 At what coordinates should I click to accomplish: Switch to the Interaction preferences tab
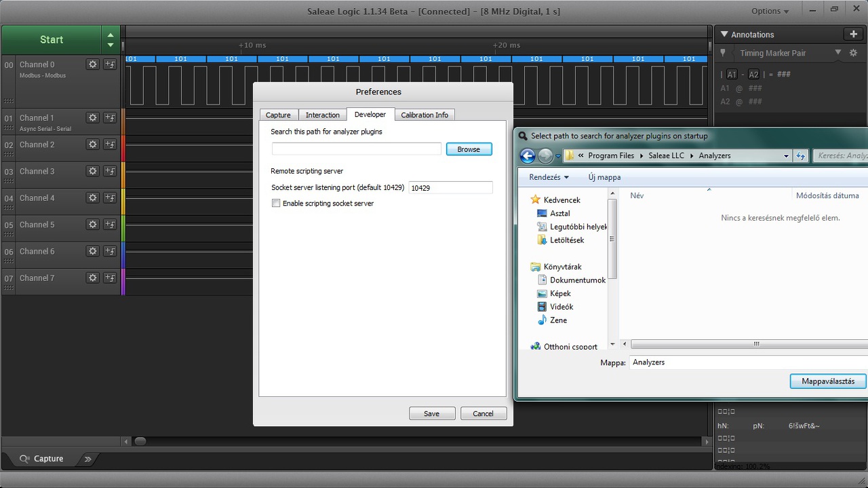[323, 115]
